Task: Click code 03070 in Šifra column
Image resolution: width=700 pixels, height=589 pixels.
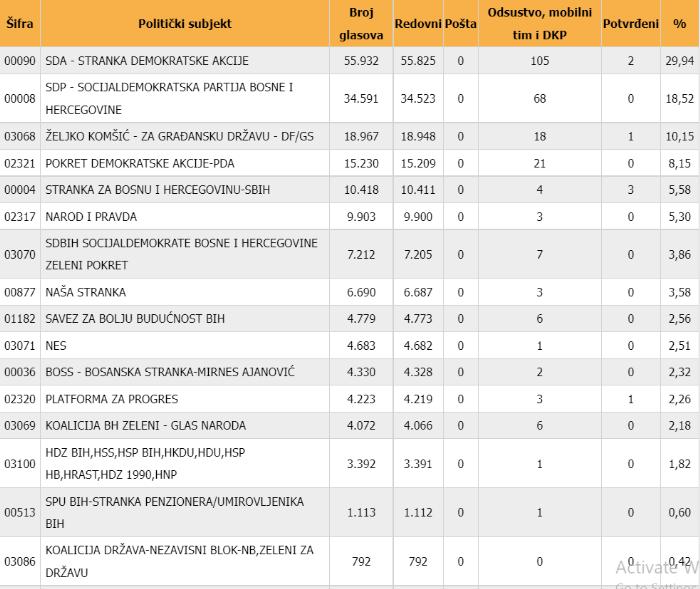Action: pyautogui.click(x=20, y=255)
